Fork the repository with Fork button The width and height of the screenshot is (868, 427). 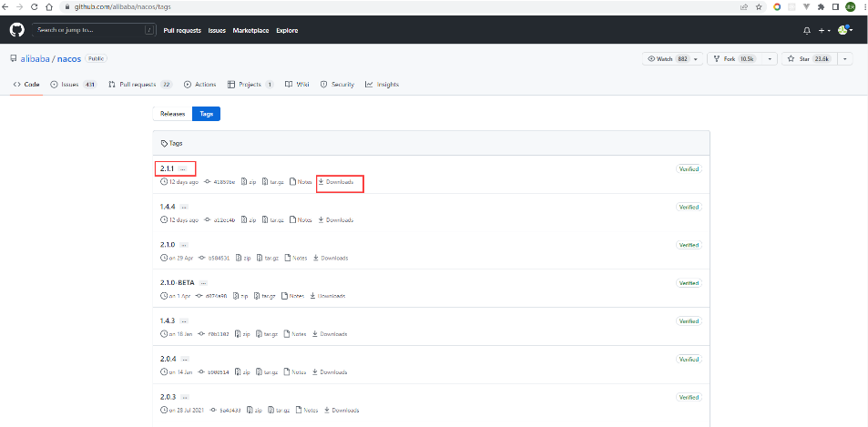735,58
